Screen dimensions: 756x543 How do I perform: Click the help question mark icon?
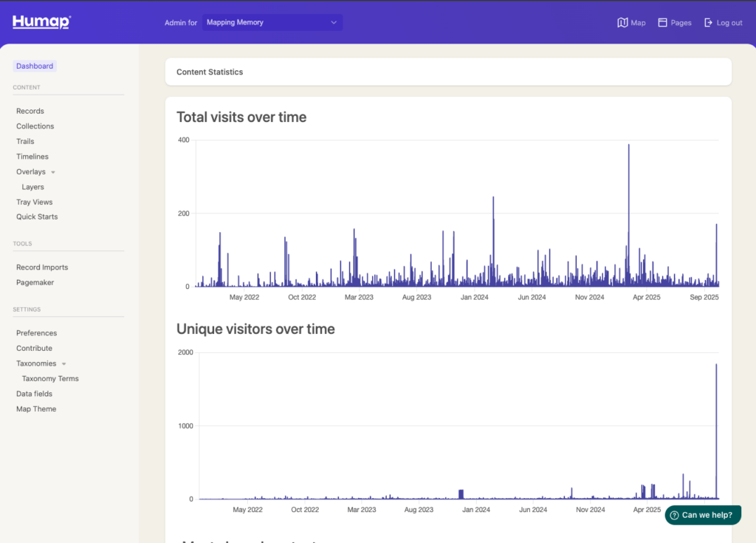pyautogui.click(x=674, y=515)
